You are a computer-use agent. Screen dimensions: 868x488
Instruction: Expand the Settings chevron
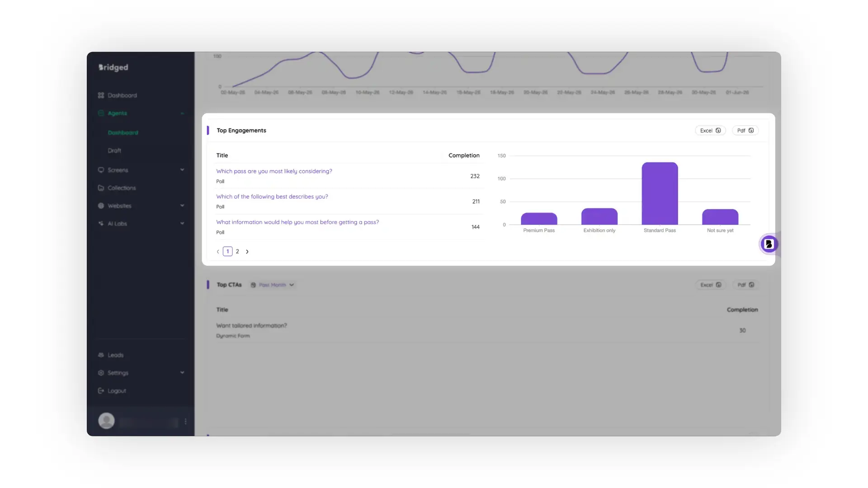(x=182, y=373)
